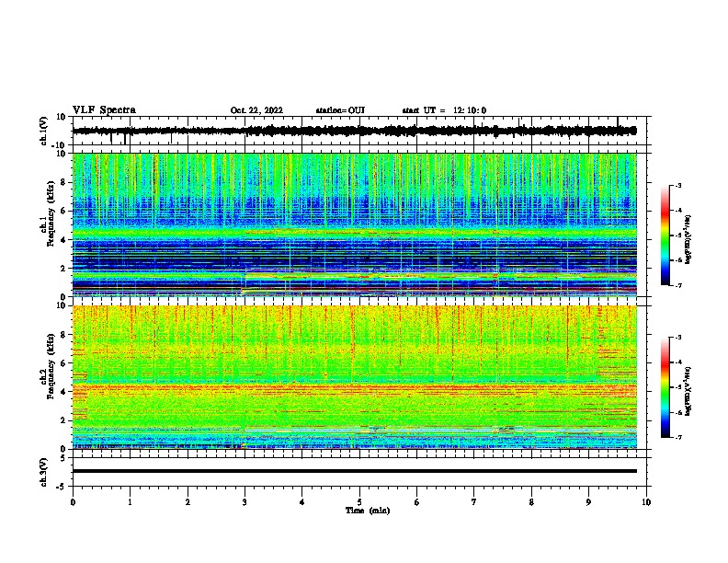This screenshot has width=728, height=563.
Task: Click the time axis tick "8"
Action: (x=531, y=502)
